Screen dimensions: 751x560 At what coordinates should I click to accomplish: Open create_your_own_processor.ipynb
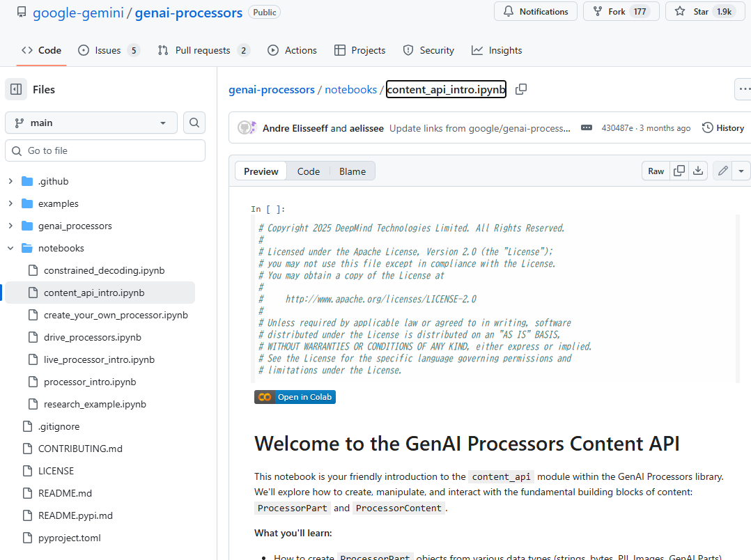116,316
